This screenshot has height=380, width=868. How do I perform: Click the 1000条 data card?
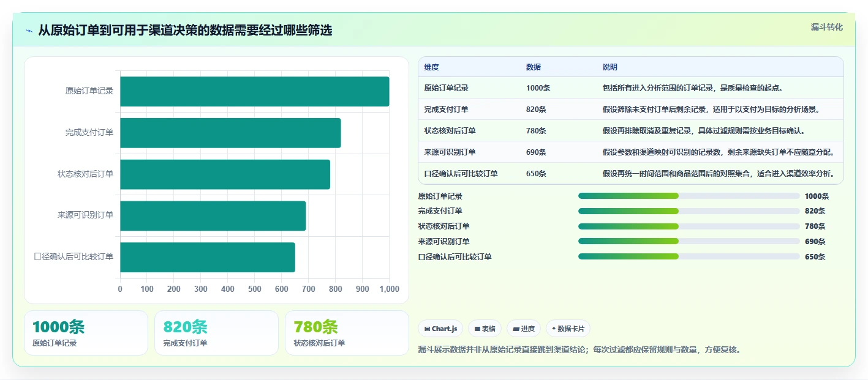86,333
